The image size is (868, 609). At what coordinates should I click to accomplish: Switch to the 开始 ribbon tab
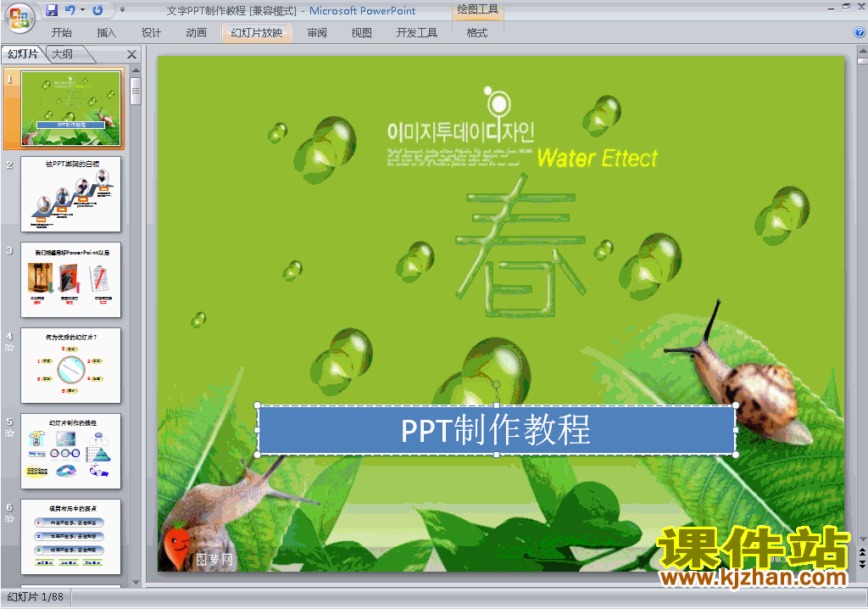(61, 33)
